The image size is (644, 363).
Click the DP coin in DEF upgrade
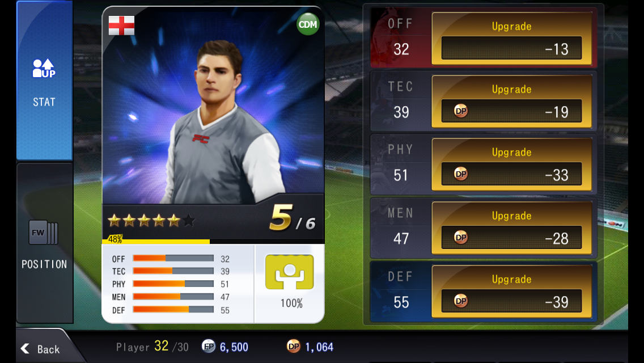point(461,301)
